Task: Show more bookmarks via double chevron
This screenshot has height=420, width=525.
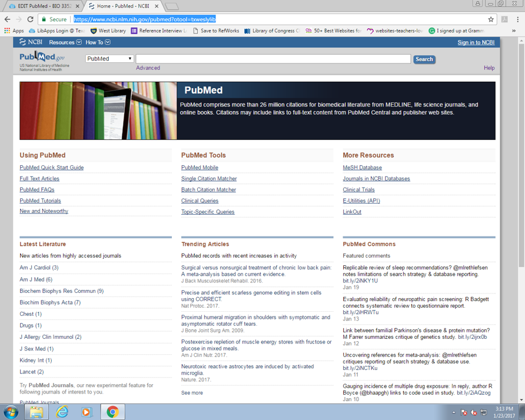Action: [514, 31]
